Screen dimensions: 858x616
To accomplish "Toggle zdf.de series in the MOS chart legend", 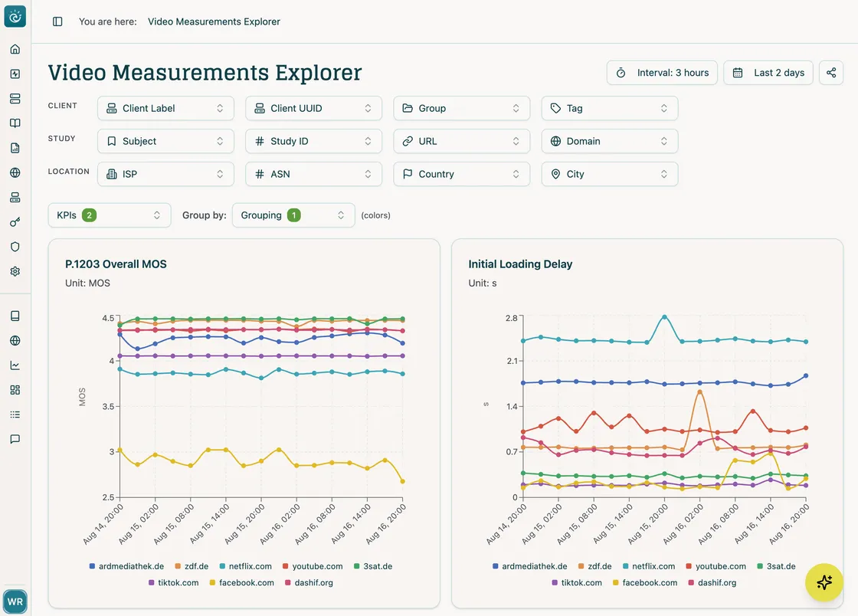I will pos(192,566).
